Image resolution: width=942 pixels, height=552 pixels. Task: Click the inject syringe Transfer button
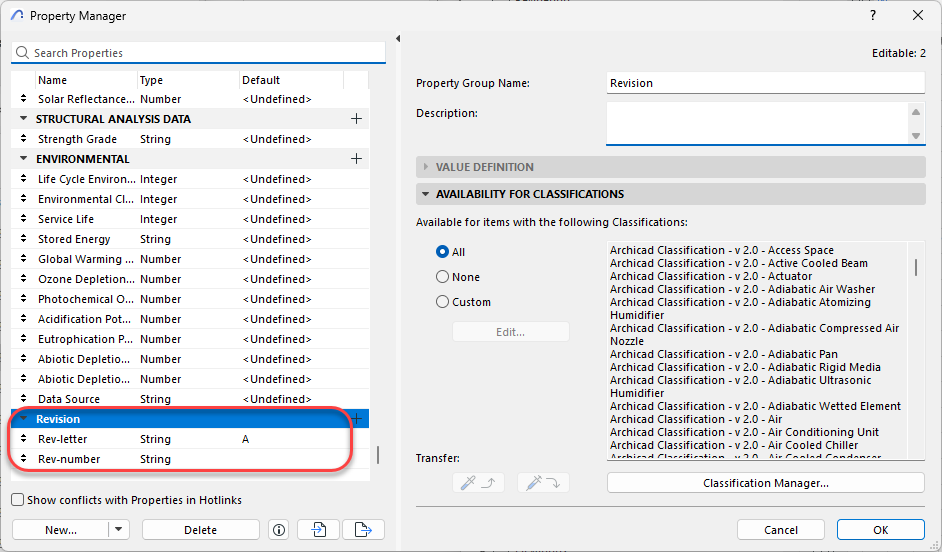(543, 483)
